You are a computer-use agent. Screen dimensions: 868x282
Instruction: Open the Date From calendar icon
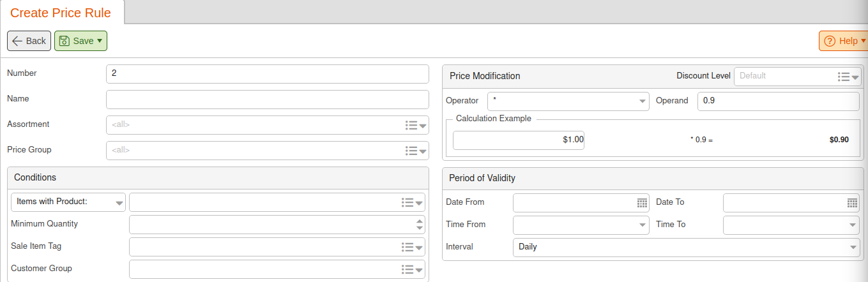643,203
